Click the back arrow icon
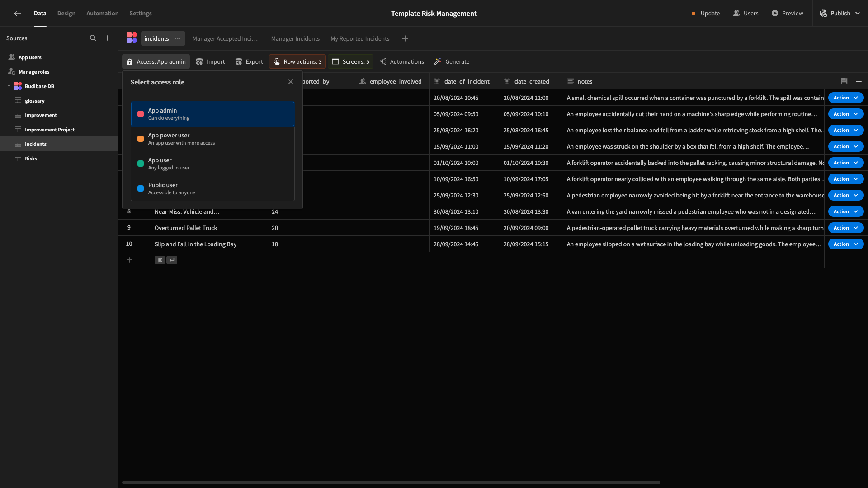868x488 pixels. point(17,14)
